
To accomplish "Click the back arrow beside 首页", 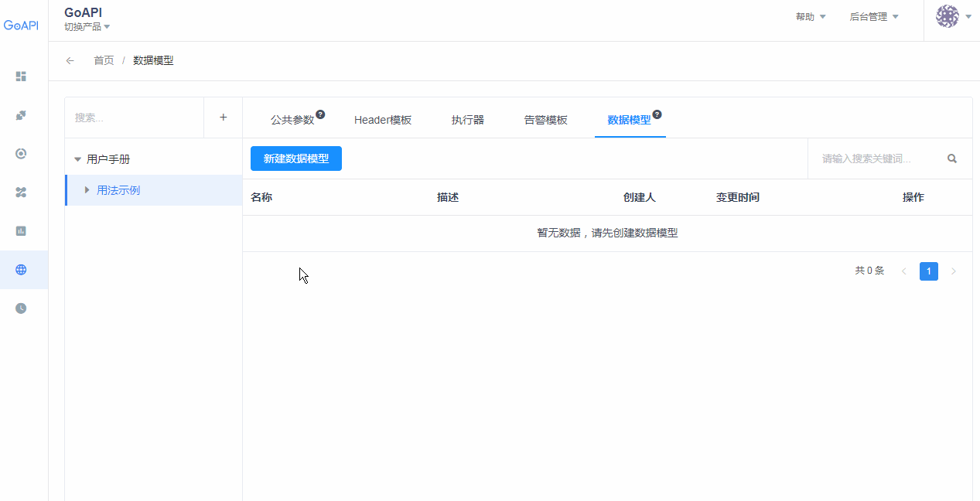I will pyautogui.click(x=70, y=60).
